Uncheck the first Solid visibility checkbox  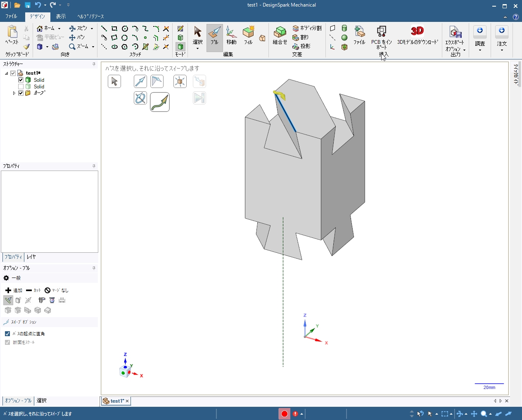pos(21,80)
